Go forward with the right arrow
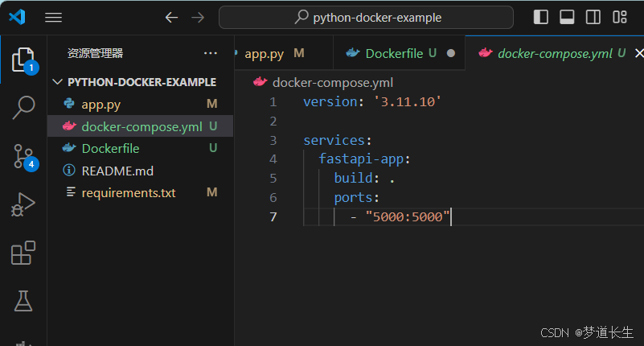This screenshot has height=346, width=644. click(198, 17)
